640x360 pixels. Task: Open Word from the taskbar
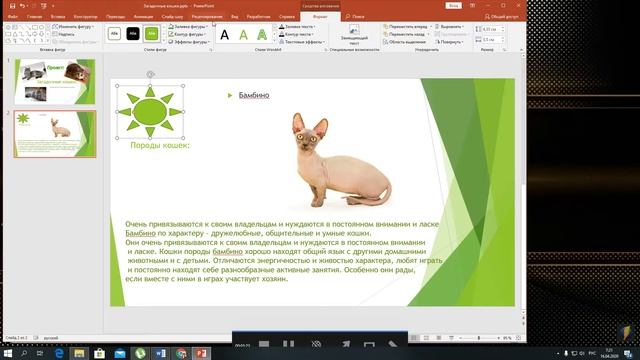160,353
